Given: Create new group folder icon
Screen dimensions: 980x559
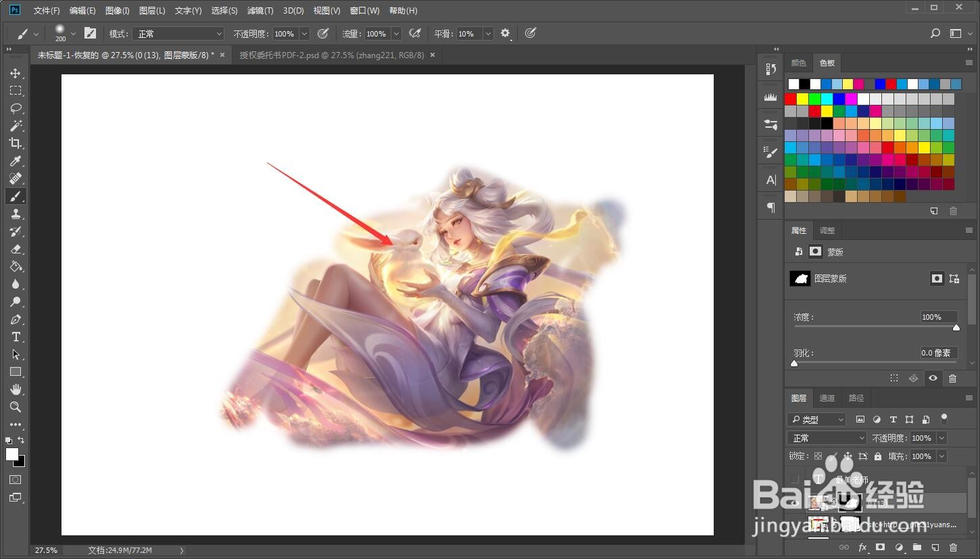Looking at the screenshot, I should pos(917,547).
